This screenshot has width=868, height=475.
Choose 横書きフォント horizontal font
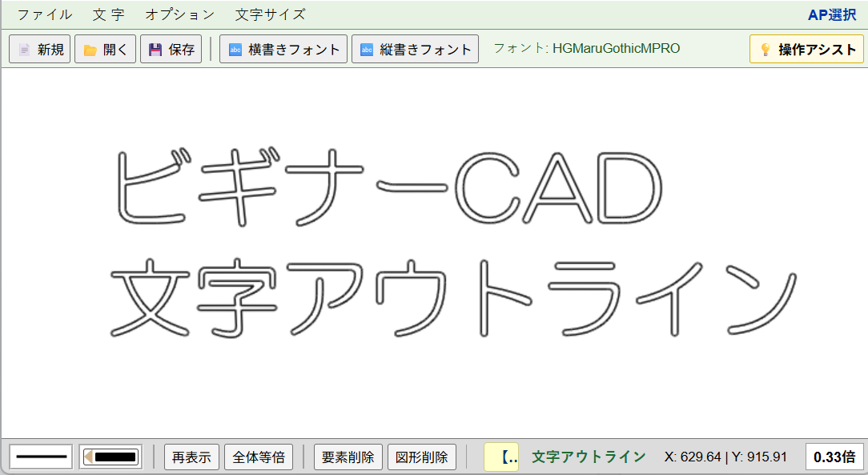click(x=283, y=50)
